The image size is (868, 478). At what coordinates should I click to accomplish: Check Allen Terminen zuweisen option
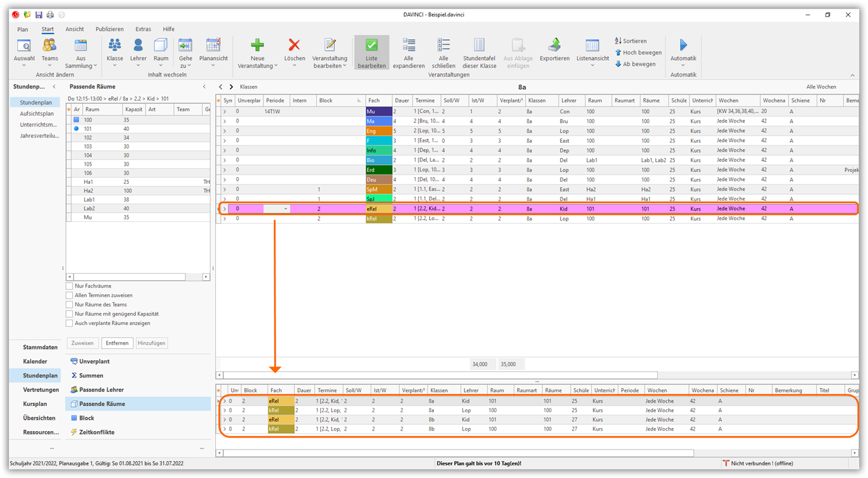[70, 295]
